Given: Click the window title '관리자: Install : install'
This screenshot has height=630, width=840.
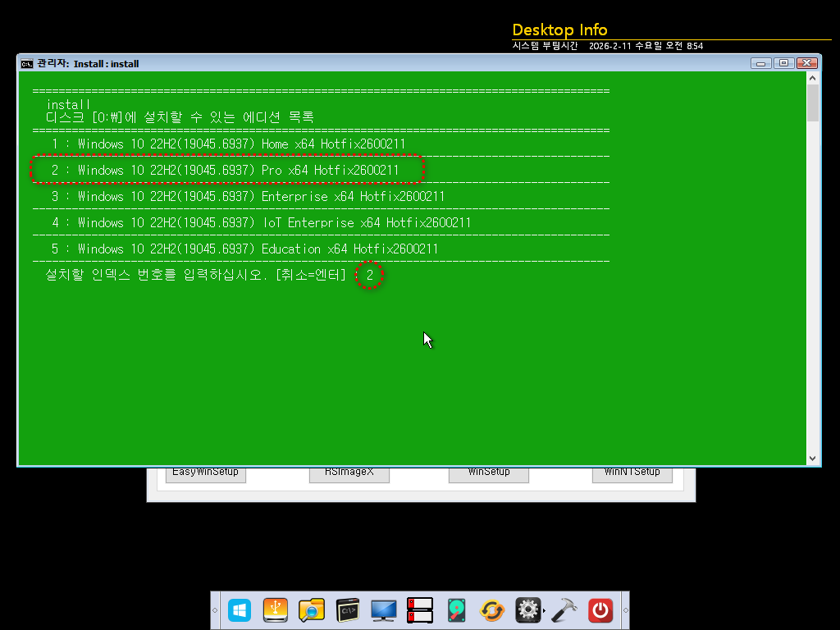Looking at the screenshot, I should point(88,64).
